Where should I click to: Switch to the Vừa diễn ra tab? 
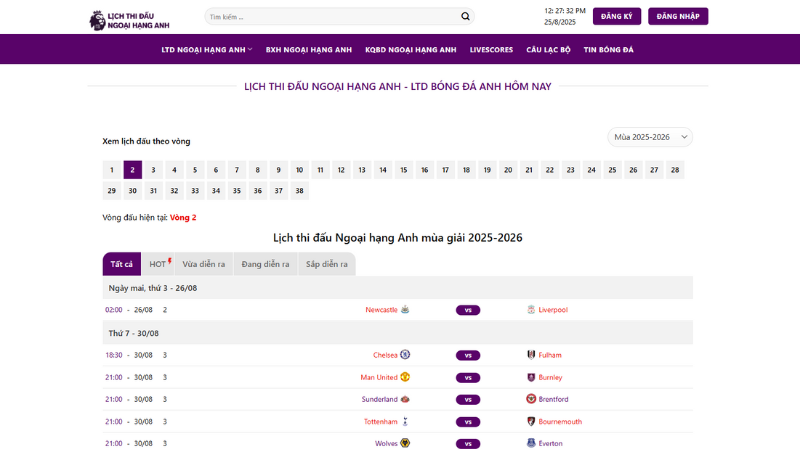(204, 264)
